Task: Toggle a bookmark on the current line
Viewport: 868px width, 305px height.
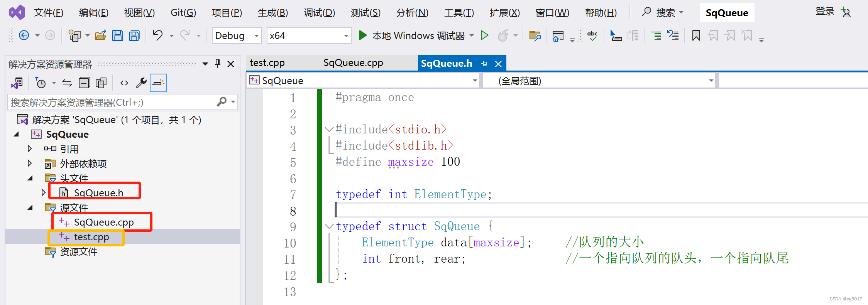Action: [x=696, y=35]
